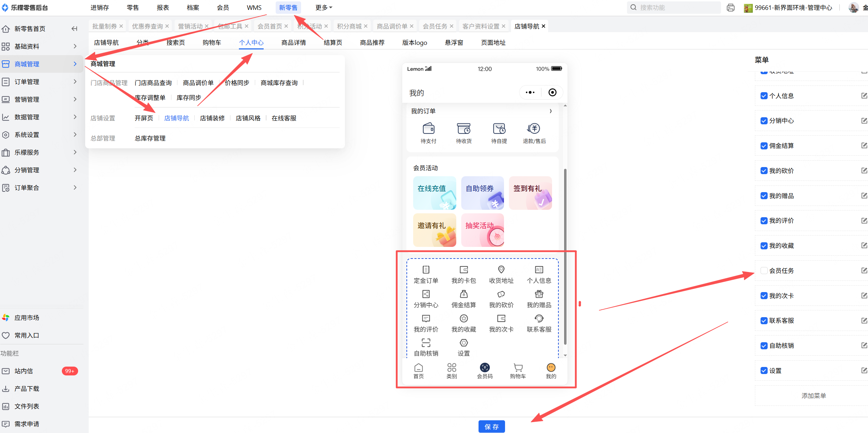Click the 自助核销 scan icon in preview
Image resolution: width=868 pixels, height=433 pixels.
point(426,343)
